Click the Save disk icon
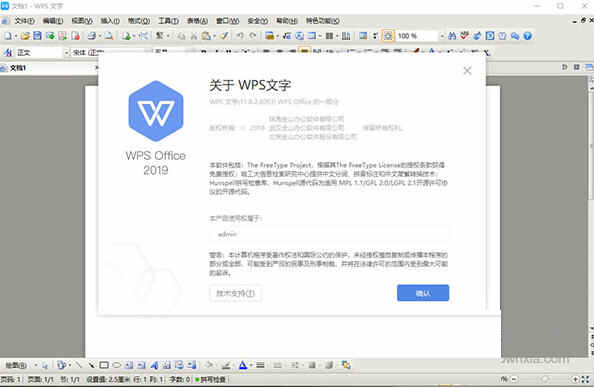The image size is (594, 388). pos(37,36)
